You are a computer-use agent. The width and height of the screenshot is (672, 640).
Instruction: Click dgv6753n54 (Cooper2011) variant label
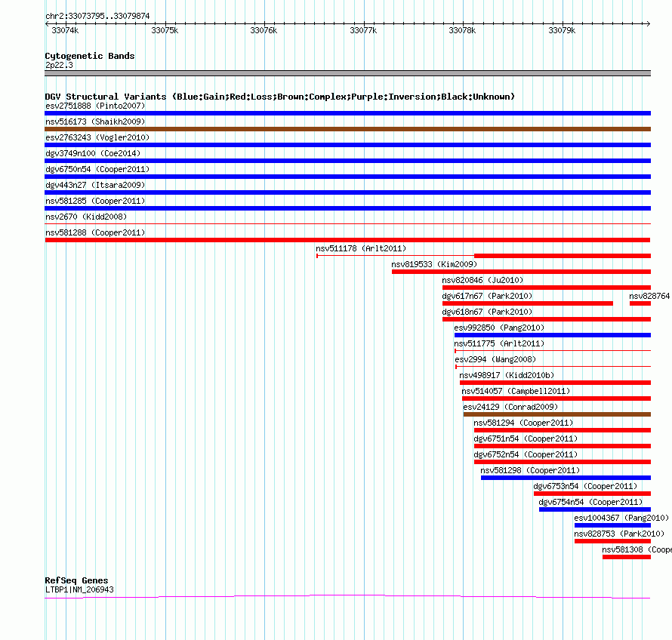pos(585,486)
